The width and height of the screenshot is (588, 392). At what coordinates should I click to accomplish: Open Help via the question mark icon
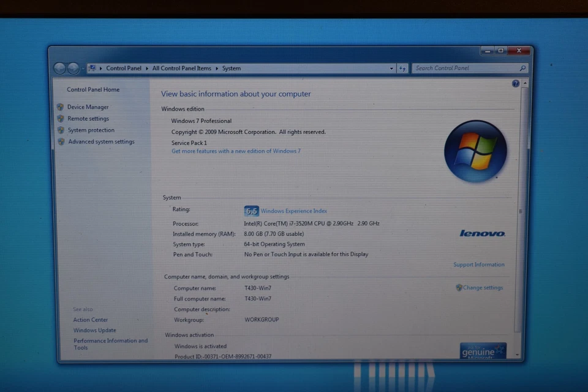coord(515,83)
